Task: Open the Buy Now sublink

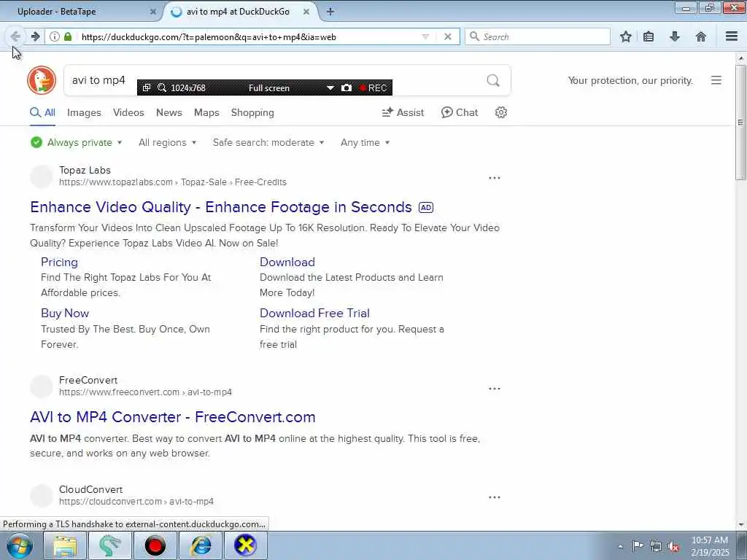Action: [65, 313]
